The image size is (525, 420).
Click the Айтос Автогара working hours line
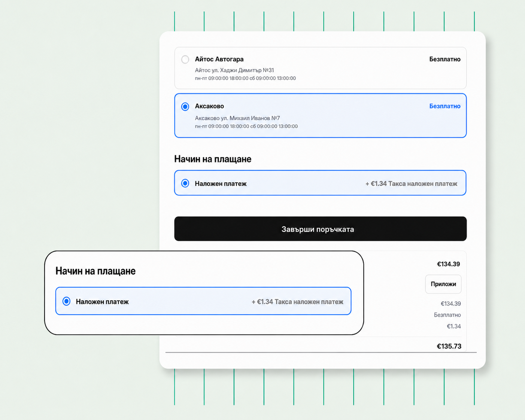coord(245,79)
